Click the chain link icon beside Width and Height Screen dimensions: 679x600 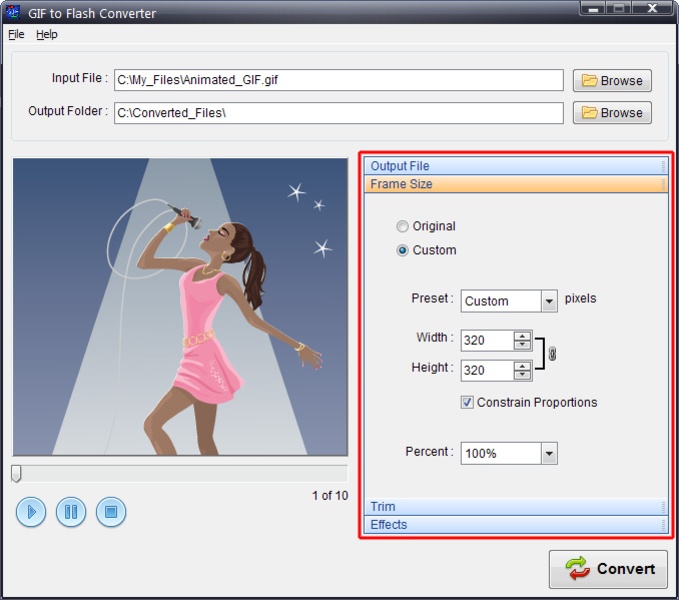pyautogui.click(x=552, y=354)
